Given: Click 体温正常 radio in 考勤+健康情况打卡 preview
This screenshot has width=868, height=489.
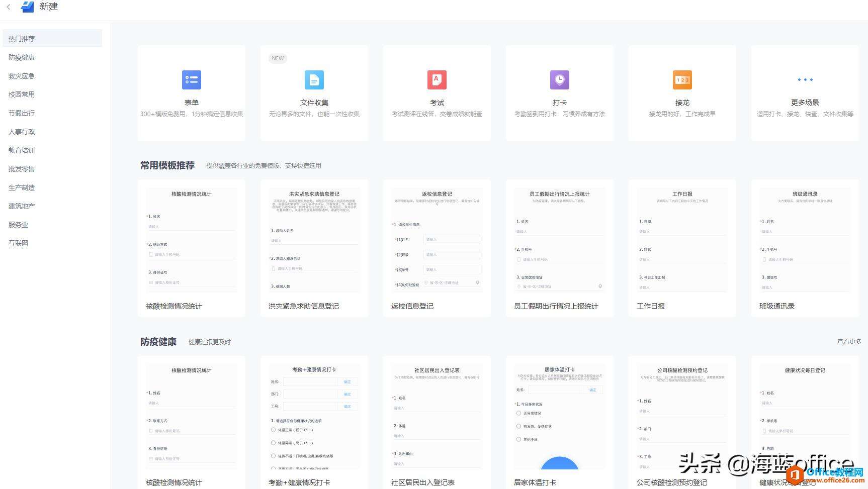Looking at the screenshot, I should (x=273, y=430).
